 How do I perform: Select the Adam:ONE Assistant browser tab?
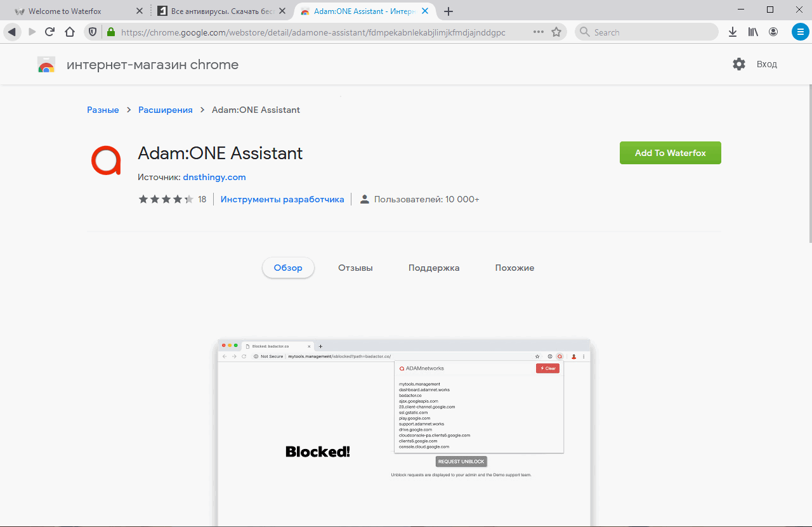click(x=365, y=11)
